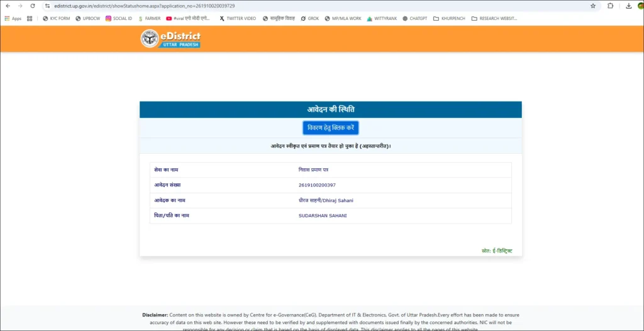The height and width of the screenshot is (331, 644).
Task: Reload the page with the refresh icon
Action: click(33, 6)
